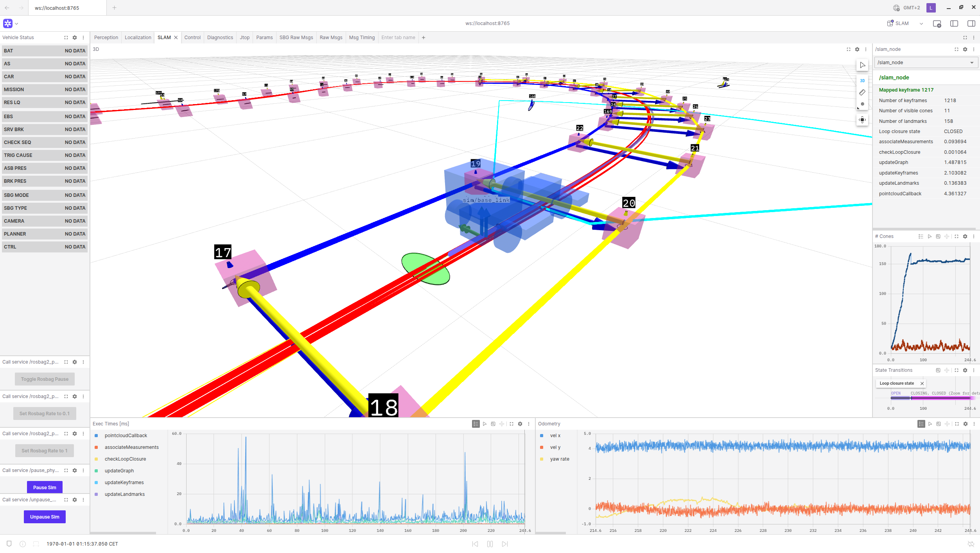980x553 pixels.
Task: Click the vel x color swatch
Action: (542, 436)
